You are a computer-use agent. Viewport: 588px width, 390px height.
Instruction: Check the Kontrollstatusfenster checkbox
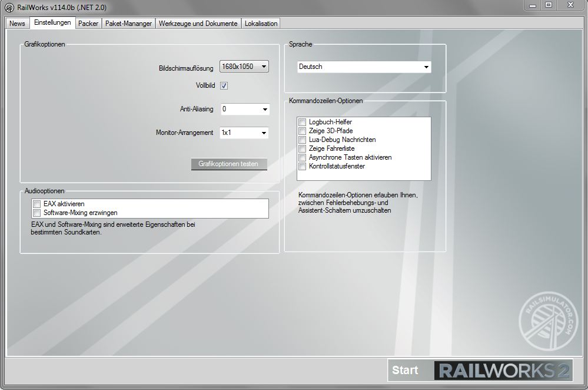tap(303, 166)
